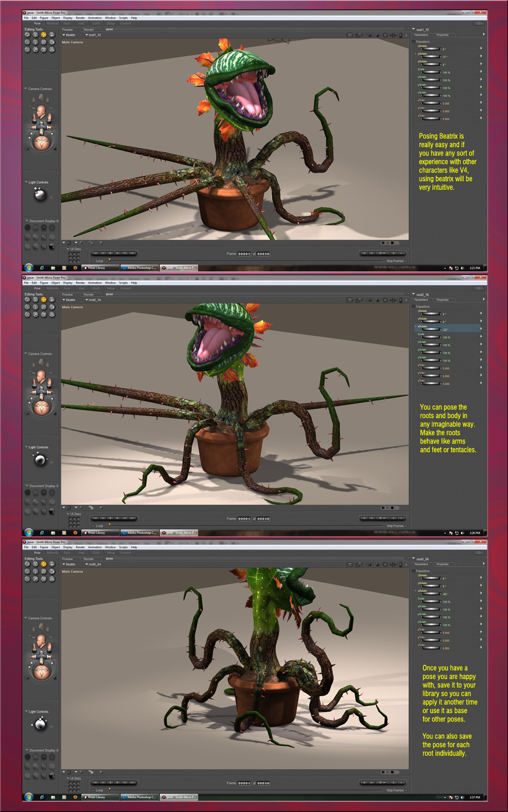This screenshot has width=508, height=812.
Task: Select first Editing Tools icon in root2_16 window
Action: tap(27, 300)
